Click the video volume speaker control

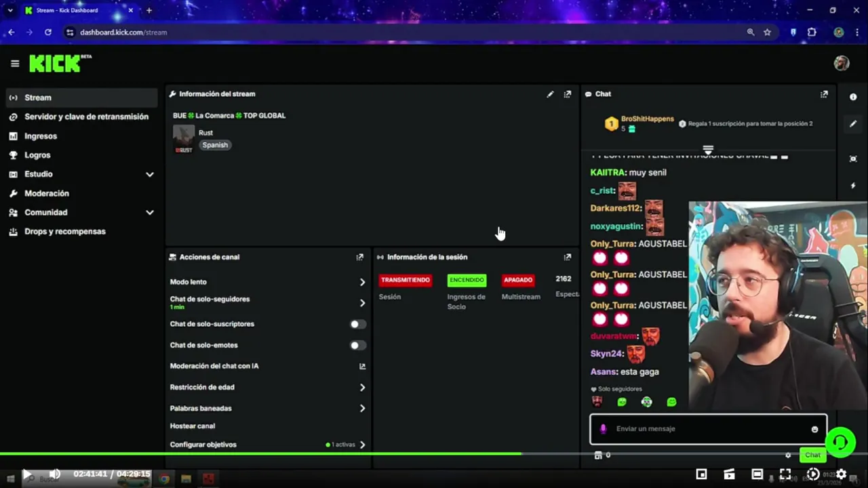(55, 474)
